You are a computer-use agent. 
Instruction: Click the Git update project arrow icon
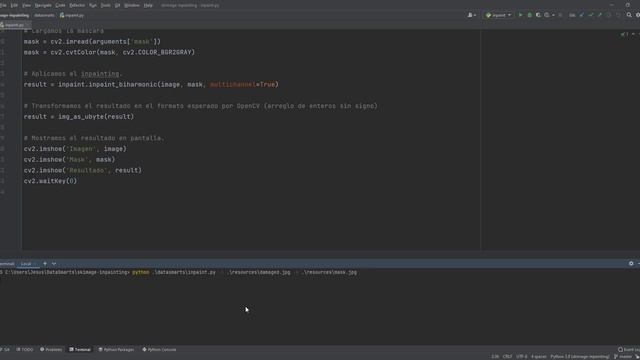tap(582, 15)
